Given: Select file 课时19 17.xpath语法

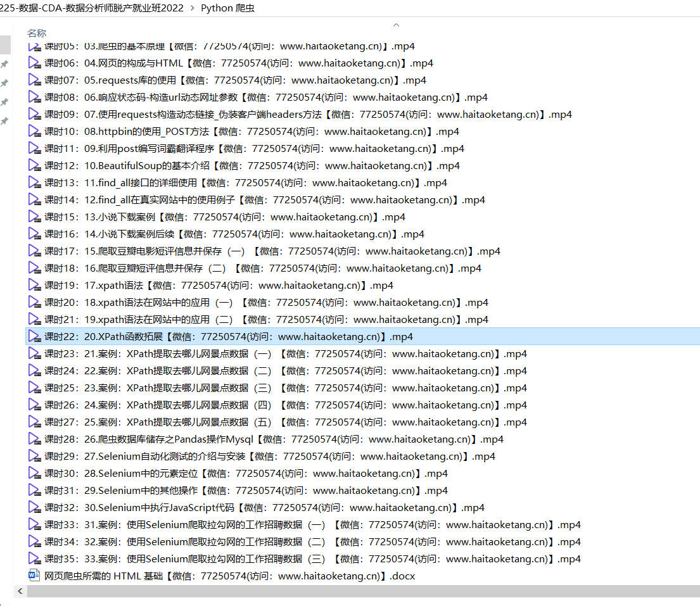Looking at the screenshot, I should tap(219, 285).
